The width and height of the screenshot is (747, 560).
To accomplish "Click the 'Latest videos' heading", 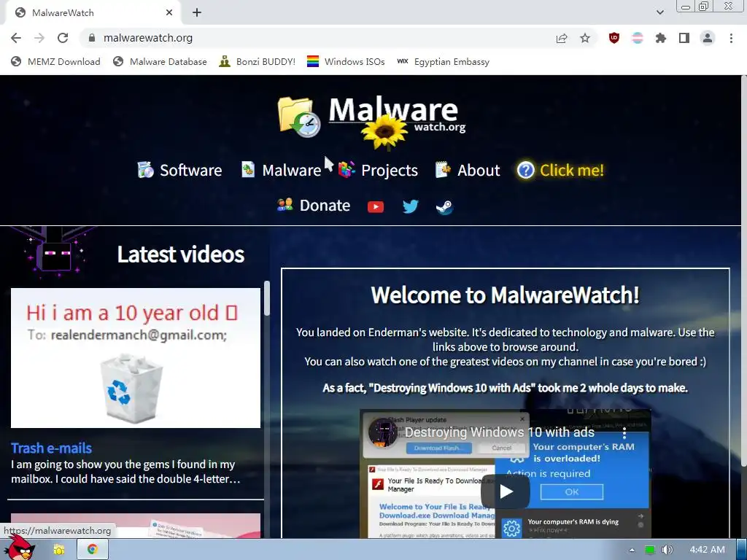I will [x=181, y=254].
